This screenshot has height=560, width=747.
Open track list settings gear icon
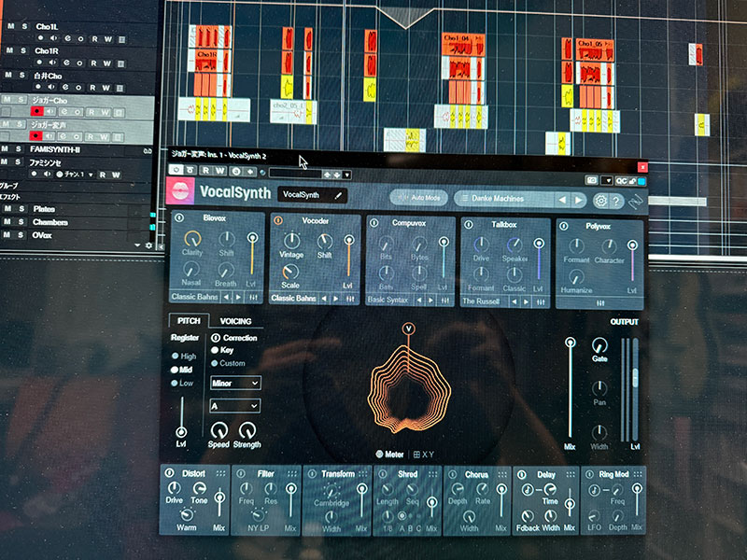pos(148,245)
